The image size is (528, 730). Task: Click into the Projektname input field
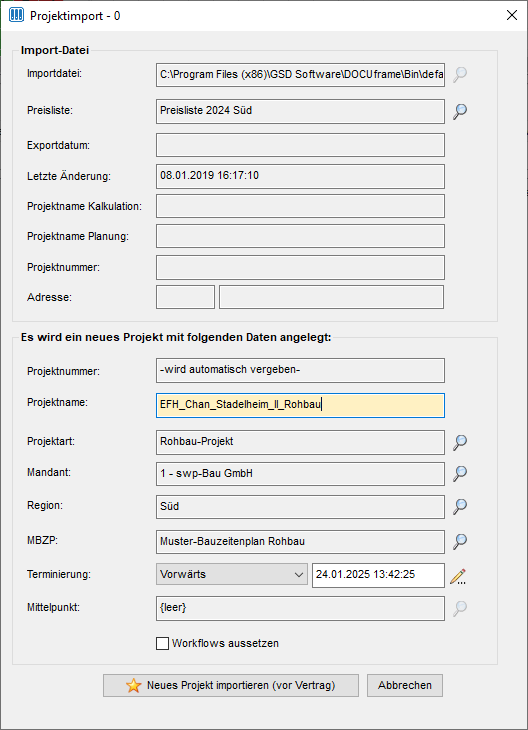tap(300, 405)
